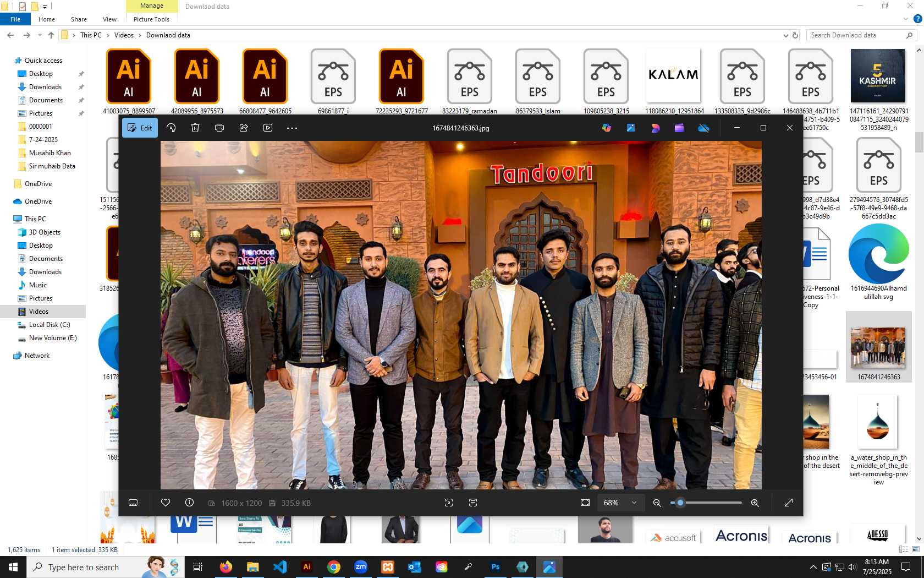The width and height of the screenshot is (924, 578).
Task: Switch to the View ribbon tab
Action: click(109, 19)
